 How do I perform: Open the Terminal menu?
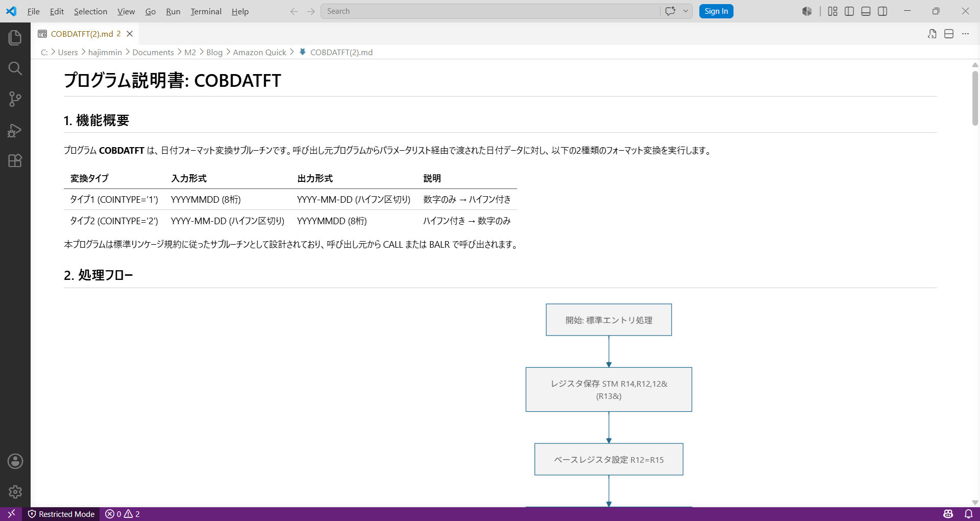click(206, 11)
